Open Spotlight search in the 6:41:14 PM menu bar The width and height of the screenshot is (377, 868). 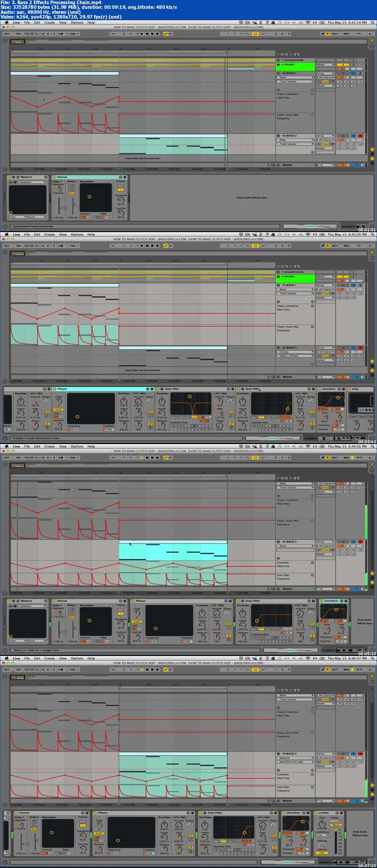[x=372, y=23]
